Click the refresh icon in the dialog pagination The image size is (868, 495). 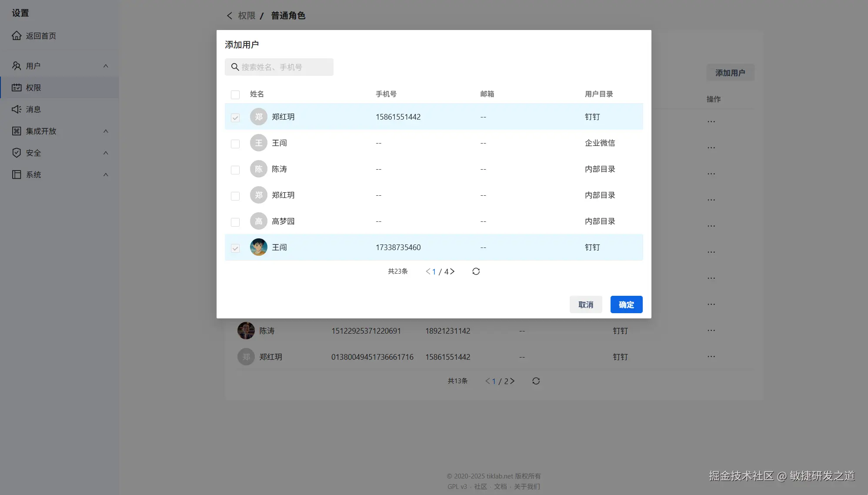click(476, 271)
